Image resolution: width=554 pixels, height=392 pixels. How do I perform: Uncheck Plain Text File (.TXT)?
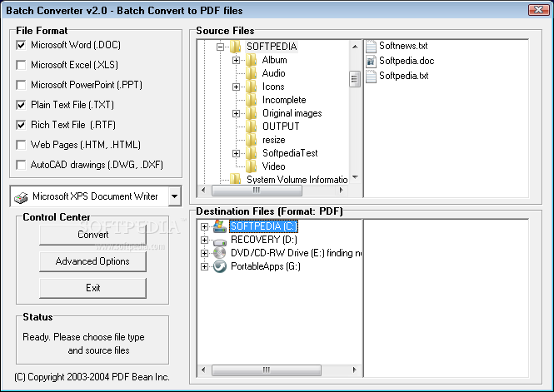tap(21, 105)
